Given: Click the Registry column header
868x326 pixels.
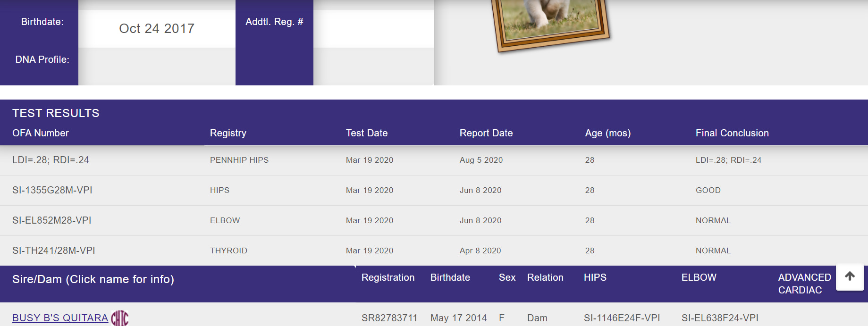Looking at the screenshot, I should (228, 133).
